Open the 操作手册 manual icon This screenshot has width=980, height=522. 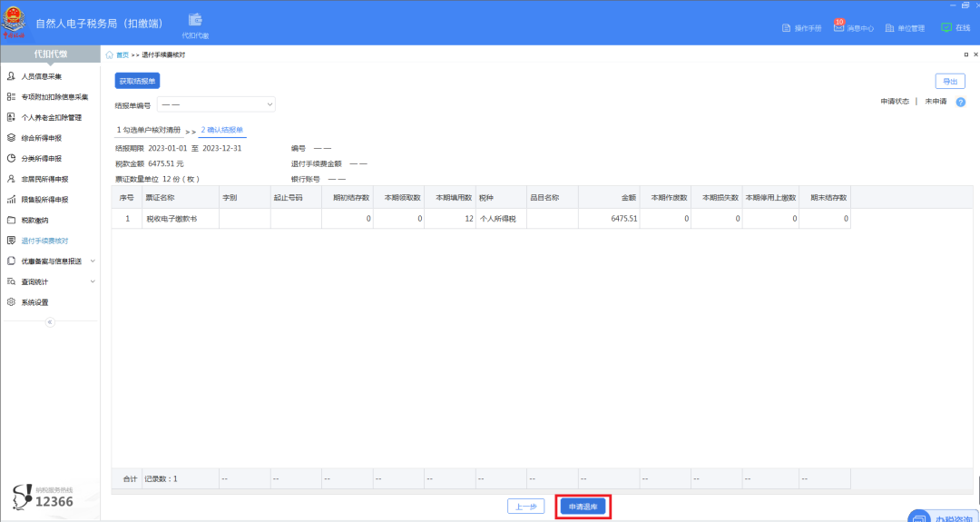tap(787, 28)
